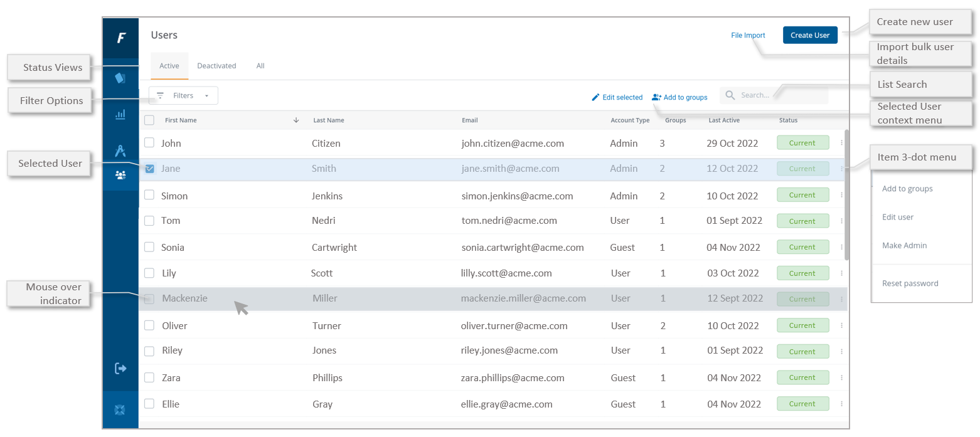
Task: Switch to the Deactivated tab
Action: (216, 66)
